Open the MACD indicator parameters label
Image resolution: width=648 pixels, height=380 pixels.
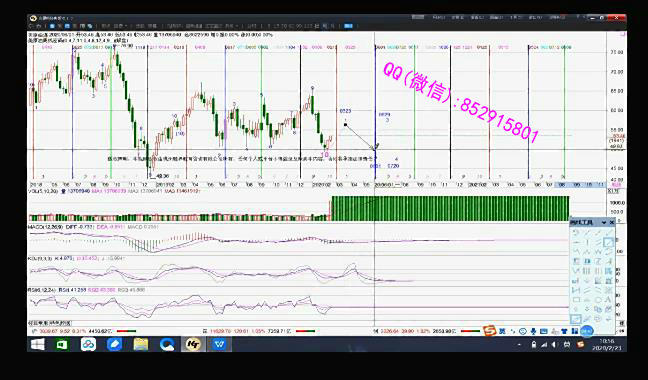46,227
